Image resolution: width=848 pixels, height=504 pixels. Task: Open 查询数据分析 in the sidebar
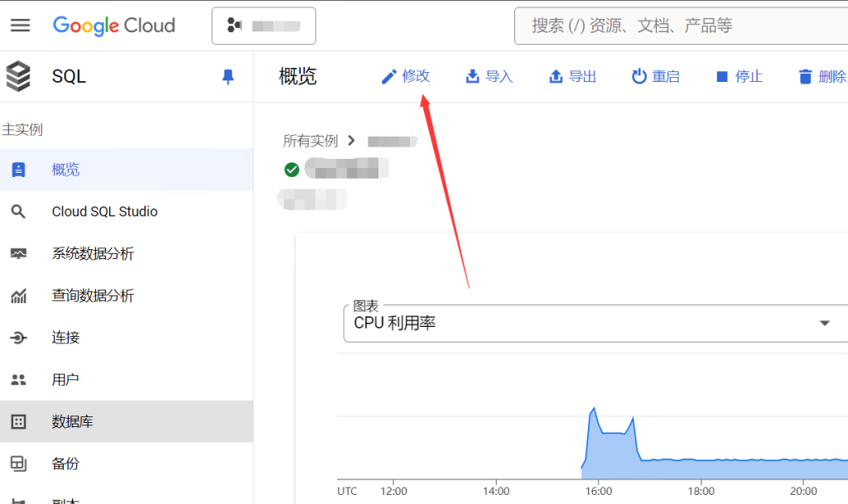[127, 295]
